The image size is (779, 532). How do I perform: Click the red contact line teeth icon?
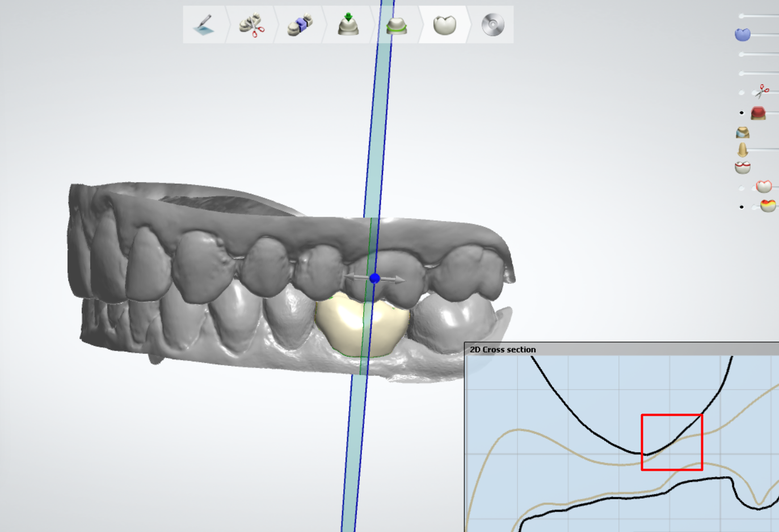click(742, 167)
